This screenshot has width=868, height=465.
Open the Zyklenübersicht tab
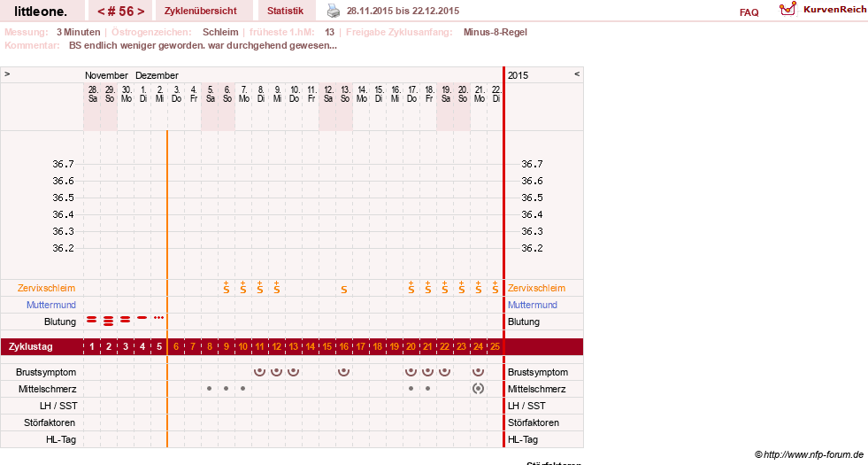[200, 11]
